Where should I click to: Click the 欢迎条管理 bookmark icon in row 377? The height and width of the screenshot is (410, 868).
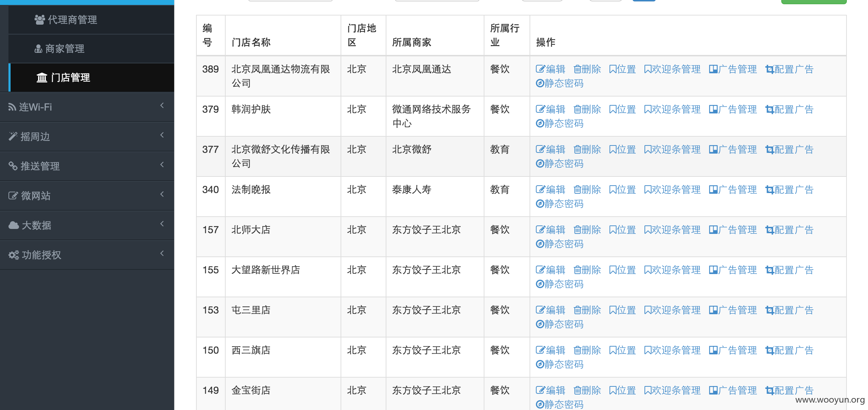pyautogui.click(x=648, y=149)
